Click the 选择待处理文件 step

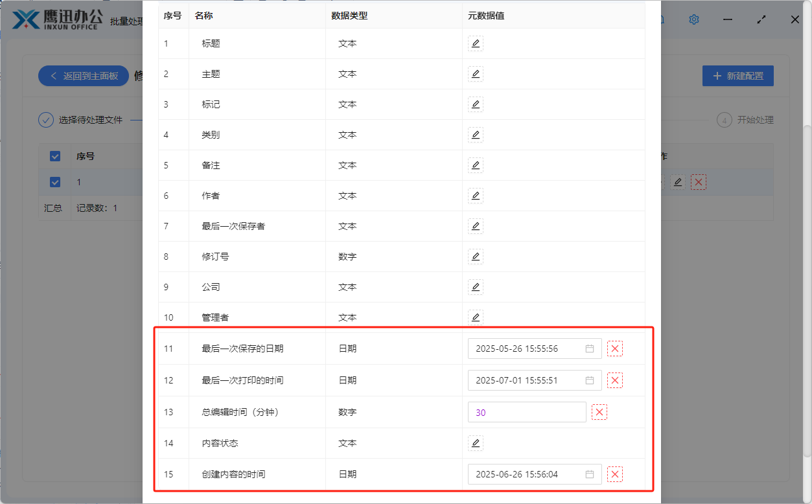tap(80, 120)
